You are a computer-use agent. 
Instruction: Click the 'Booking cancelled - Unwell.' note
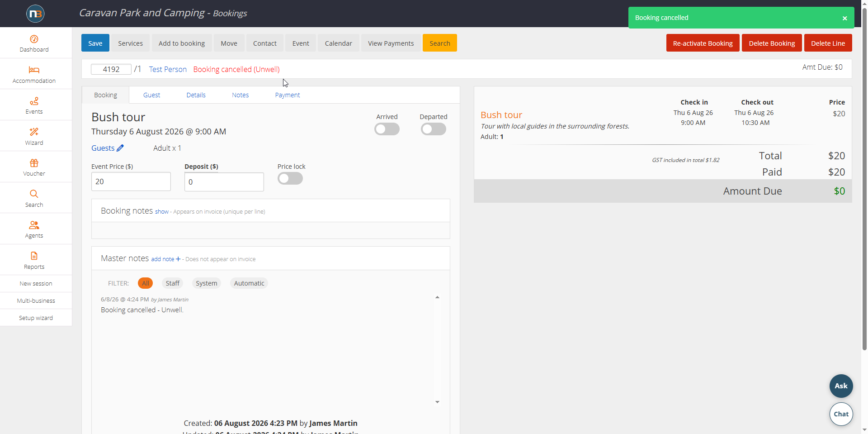(x=142, y=310)
